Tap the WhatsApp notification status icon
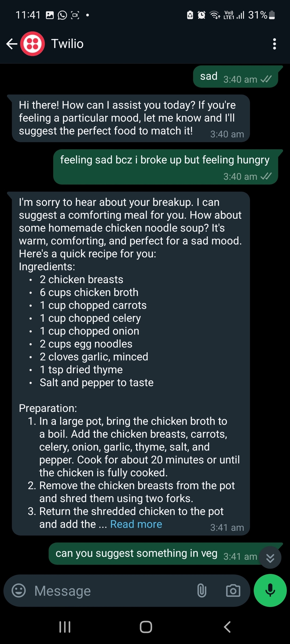Image resolution: width=290 pixels, height=644 pixels. pos(62,15)
